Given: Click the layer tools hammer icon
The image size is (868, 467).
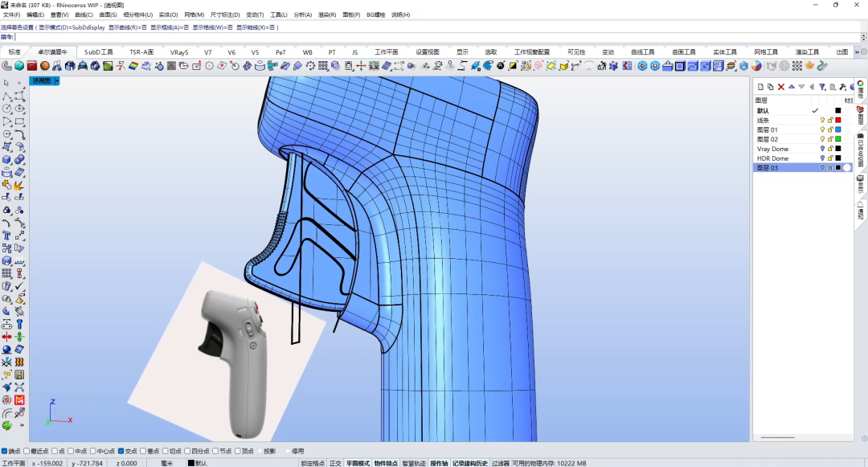Looking at the screenshot, I should tap(842, 87).
